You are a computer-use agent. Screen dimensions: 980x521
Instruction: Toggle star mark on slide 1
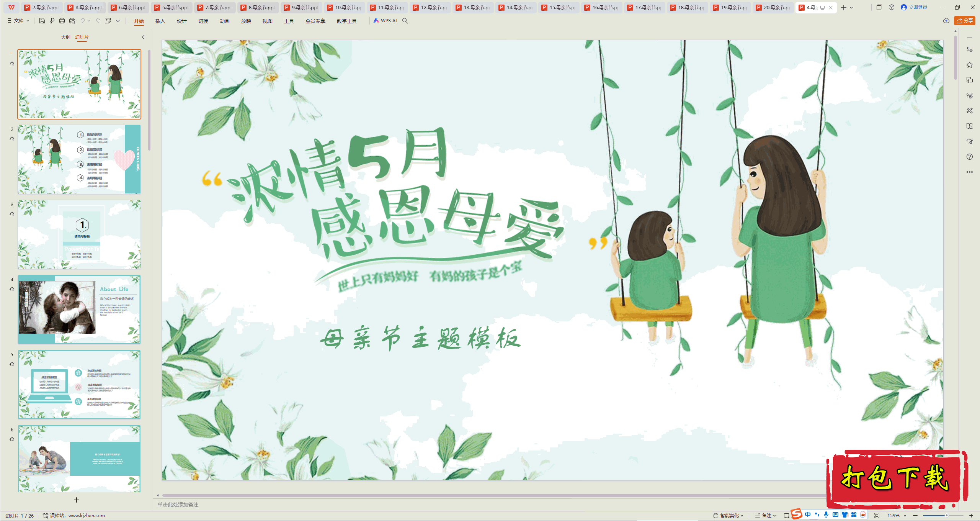[12, 64]
